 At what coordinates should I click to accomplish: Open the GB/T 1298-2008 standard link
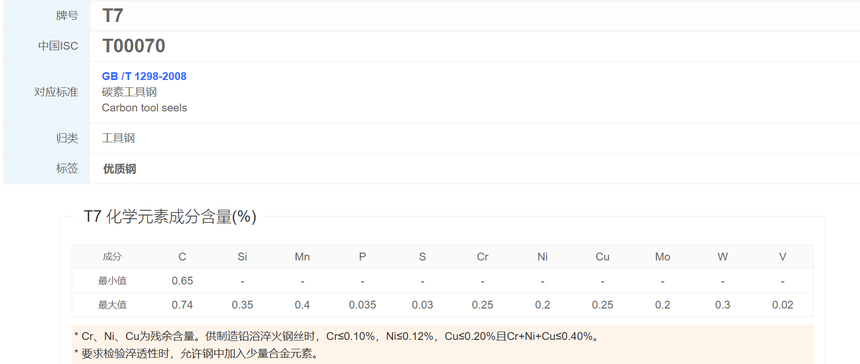tap(144, 76)
